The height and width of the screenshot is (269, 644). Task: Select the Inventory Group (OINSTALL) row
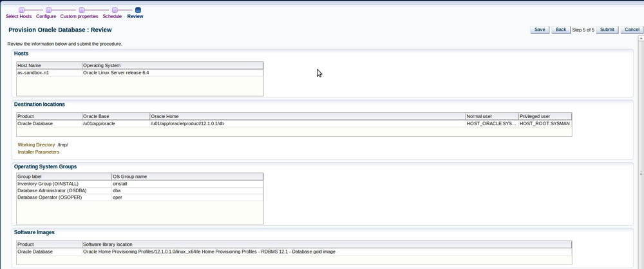click(140, 184)
